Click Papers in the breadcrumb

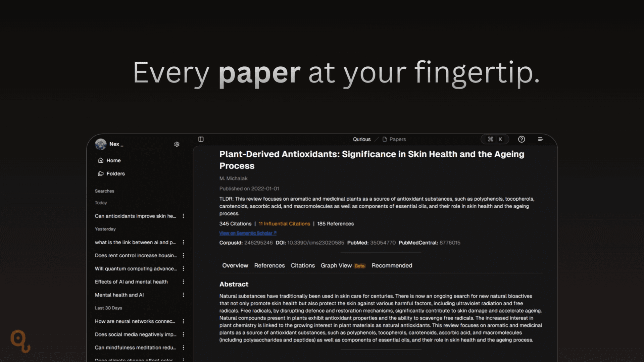397,139
